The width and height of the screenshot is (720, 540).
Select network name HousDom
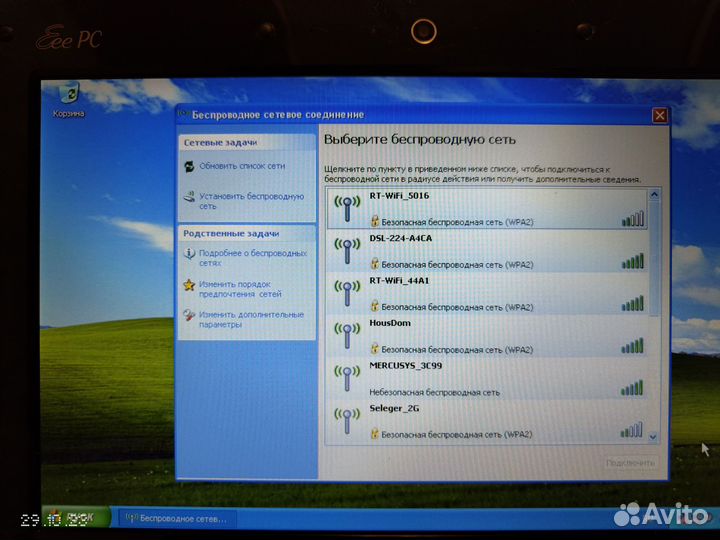coord(390,323)
